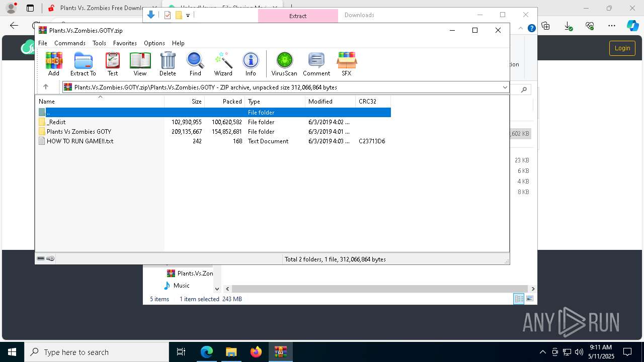This screenshot has height=362, width=644.
Task: Select the Extract tab in Explorer window
Action: 298,16
